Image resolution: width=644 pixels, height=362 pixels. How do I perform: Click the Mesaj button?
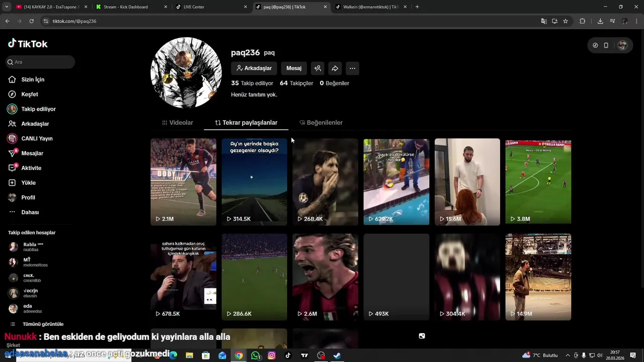[x=294, y=68]
